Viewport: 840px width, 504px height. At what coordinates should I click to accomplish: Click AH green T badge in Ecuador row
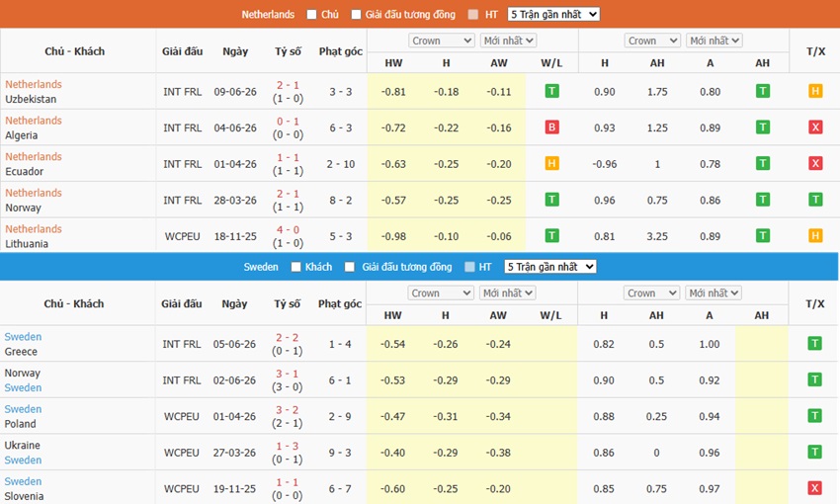click(x=763, y=163)
